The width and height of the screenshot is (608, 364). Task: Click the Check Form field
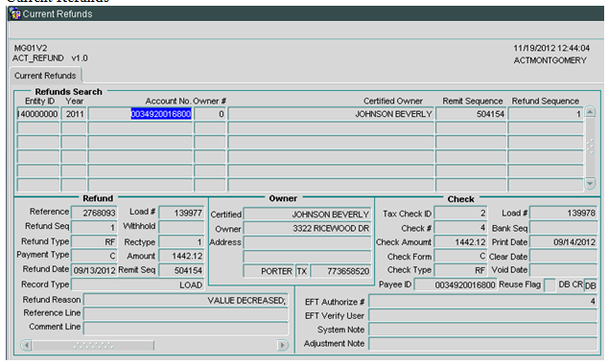(x=460, y=256)
